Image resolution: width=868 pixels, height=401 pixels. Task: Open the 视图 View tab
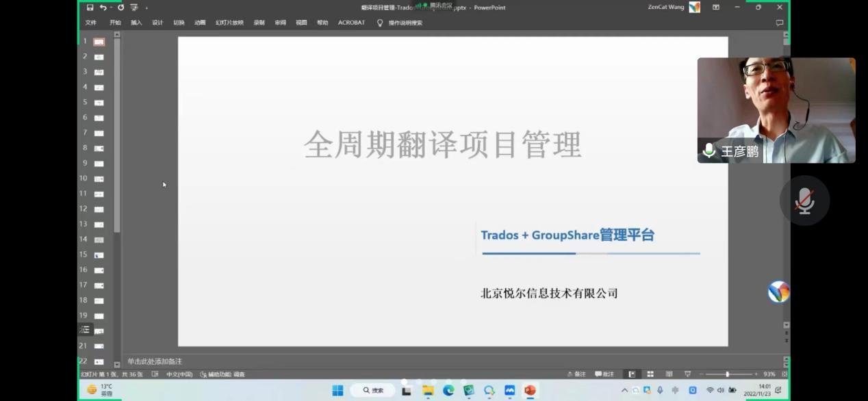(x=301, y=23)
